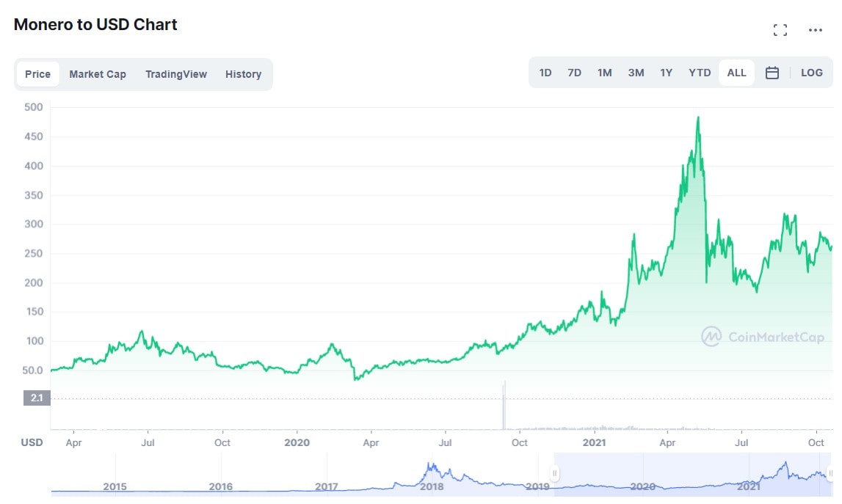Switch chart to LOG scale
Screen dimensions: 842x504
[x=811, y=73]
